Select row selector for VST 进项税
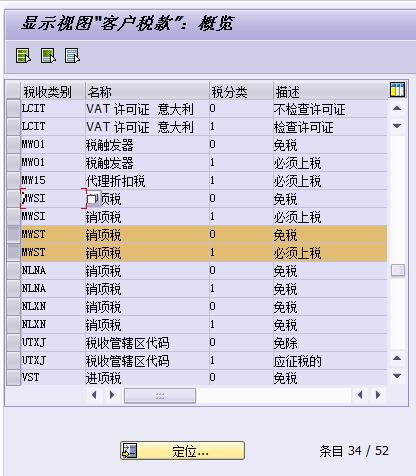The image size is (416, 476). (x=13, y=378)
